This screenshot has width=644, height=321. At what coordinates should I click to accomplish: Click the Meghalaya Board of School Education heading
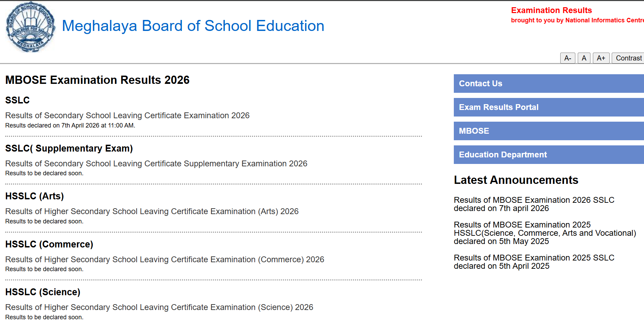193,26
